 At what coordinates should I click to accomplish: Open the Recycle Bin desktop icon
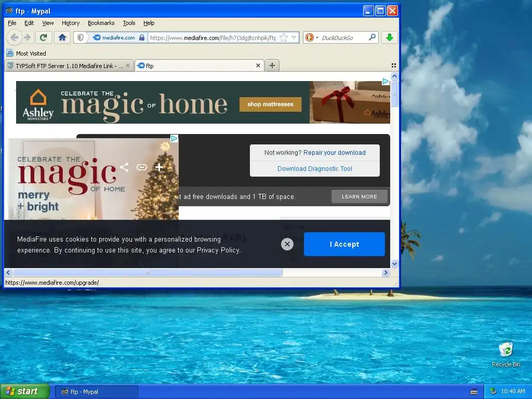(506, 354)
